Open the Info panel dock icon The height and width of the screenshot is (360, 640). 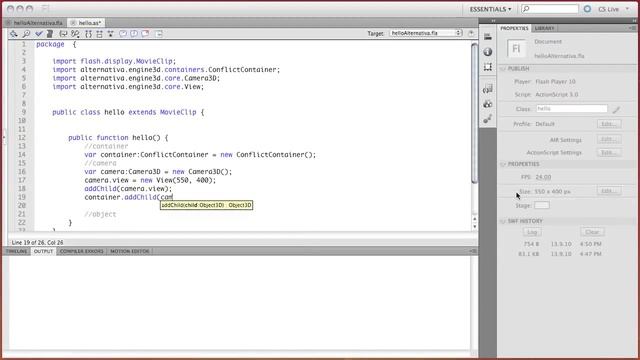point(488,52)
